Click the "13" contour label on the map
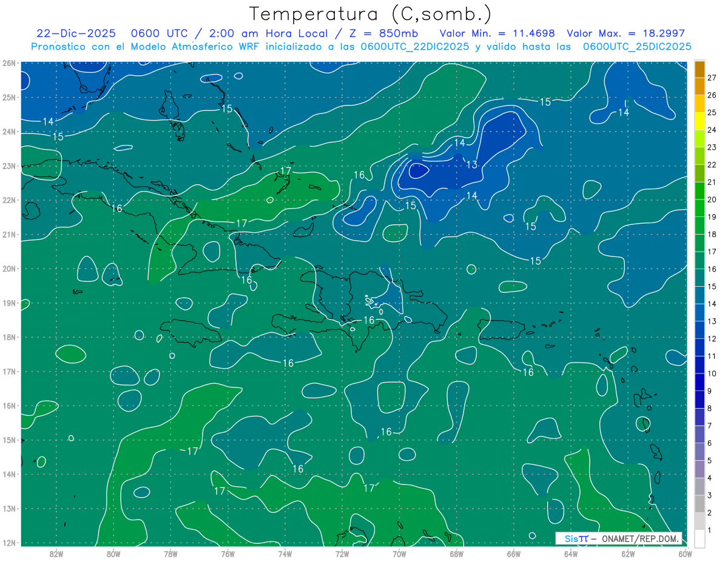Screen dimensions: 728x562 pyautogui.click(x=471, y=164)
